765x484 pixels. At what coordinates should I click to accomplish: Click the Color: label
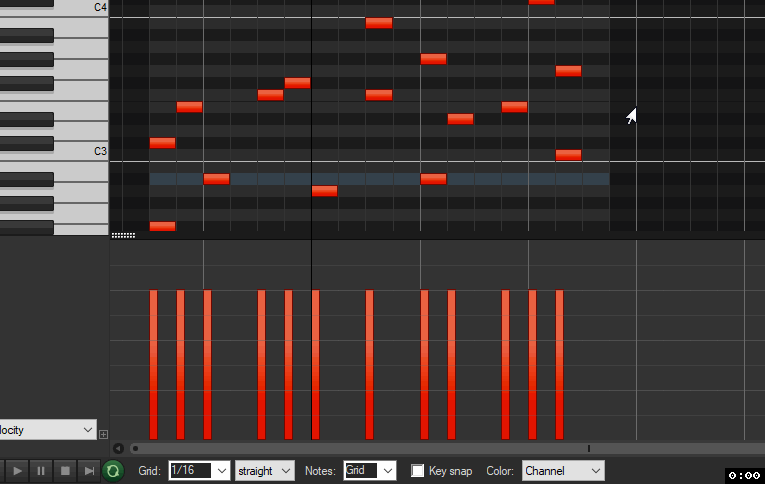500,471
